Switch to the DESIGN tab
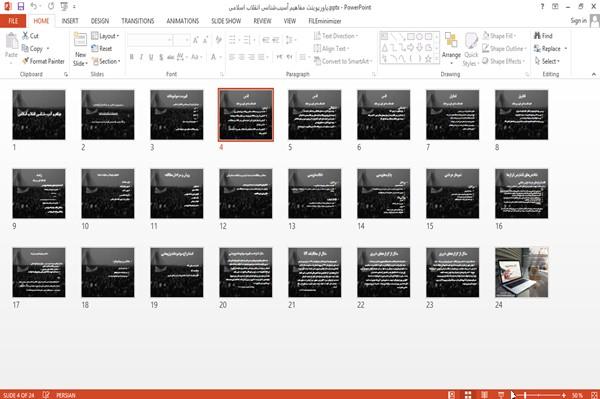Image resolution: width=600 pixels, height=399 pixels. point(100,21)
